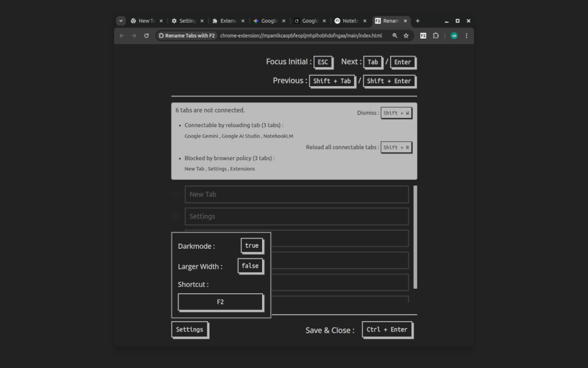Maximize the browser window

[458, 21]
